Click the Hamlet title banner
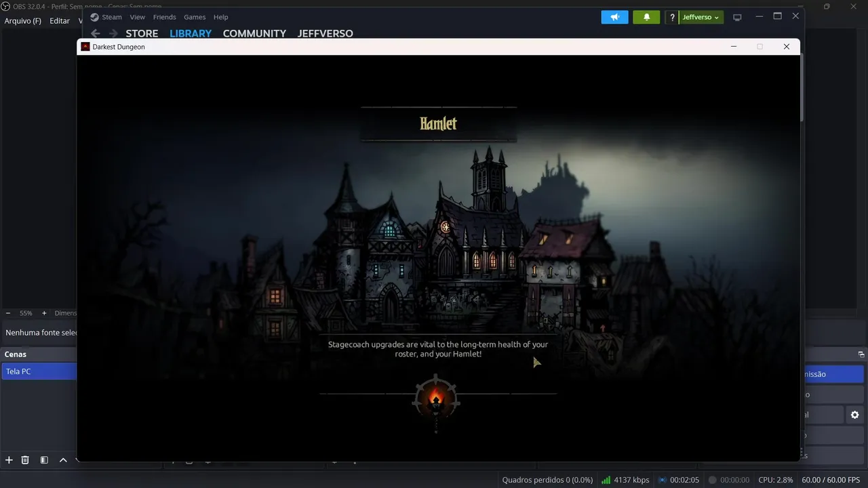The width and height of the screenshot is (868, 488). [438, 124]
